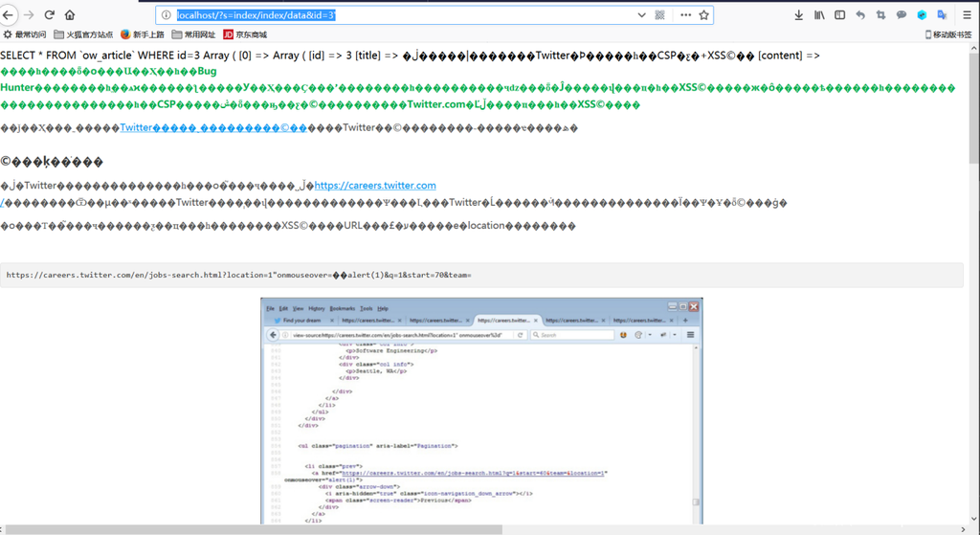Viewport: 980px width, 535px height.
Task: Open the QR code generator icon
Action: [x=660, y=15]
